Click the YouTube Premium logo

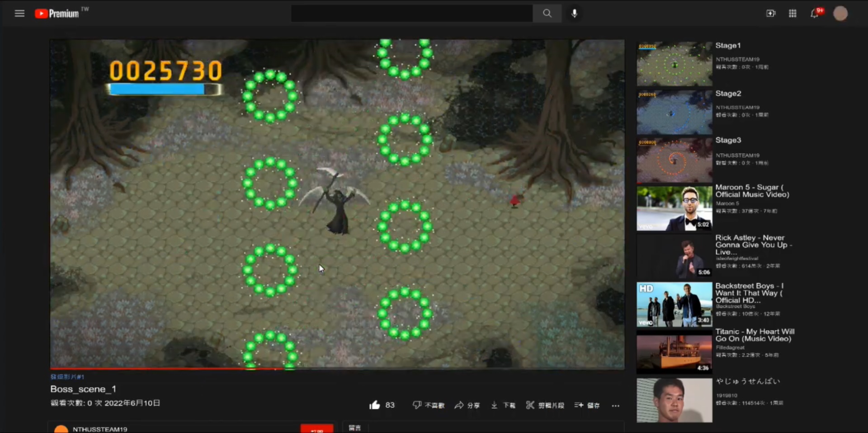click(x=57, y=14)
